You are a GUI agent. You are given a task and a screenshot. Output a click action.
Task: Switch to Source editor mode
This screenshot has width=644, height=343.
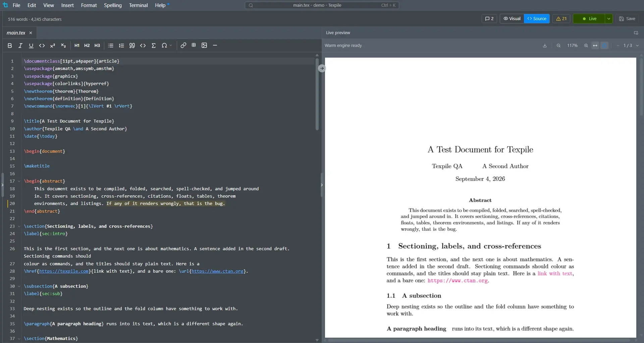pos(537,19)
